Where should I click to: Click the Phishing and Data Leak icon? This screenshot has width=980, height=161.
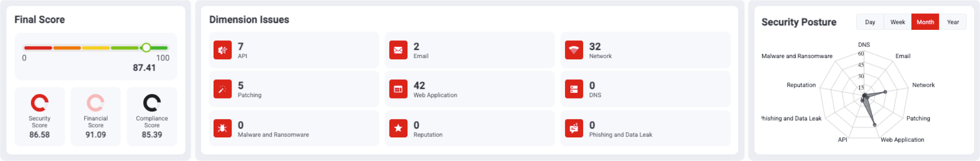(574, 128)
